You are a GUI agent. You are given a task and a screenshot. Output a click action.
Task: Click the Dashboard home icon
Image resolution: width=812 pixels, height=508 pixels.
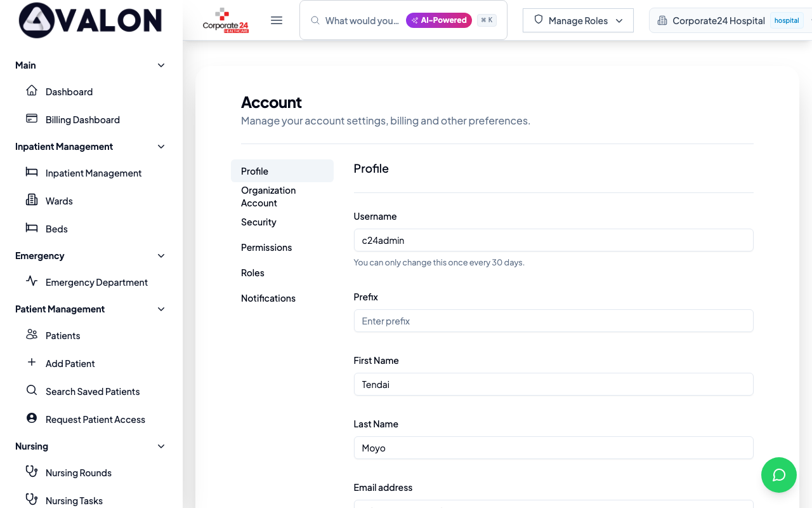click(x=32, y=91)
